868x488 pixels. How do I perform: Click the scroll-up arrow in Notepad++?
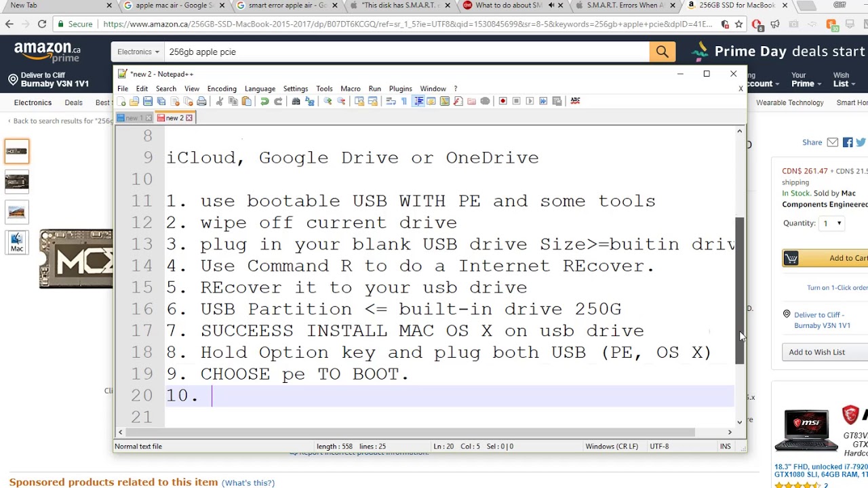740,131
